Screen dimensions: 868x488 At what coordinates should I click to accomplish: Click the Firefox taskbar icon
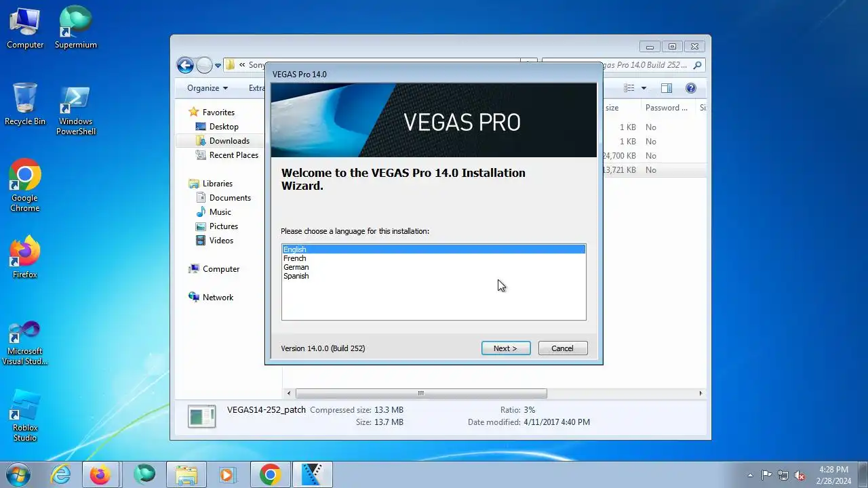(x=100, y=474)
